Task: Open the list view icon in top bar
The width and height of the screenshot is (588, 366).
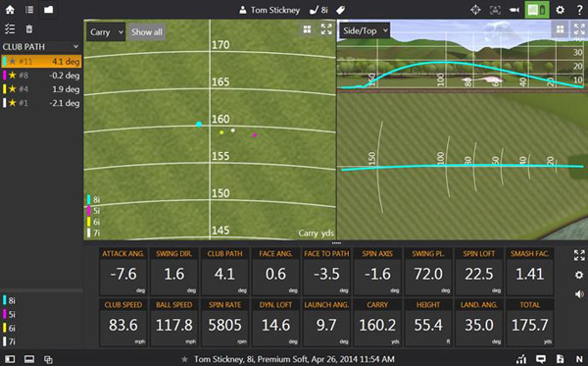Action: coord(29,10)
